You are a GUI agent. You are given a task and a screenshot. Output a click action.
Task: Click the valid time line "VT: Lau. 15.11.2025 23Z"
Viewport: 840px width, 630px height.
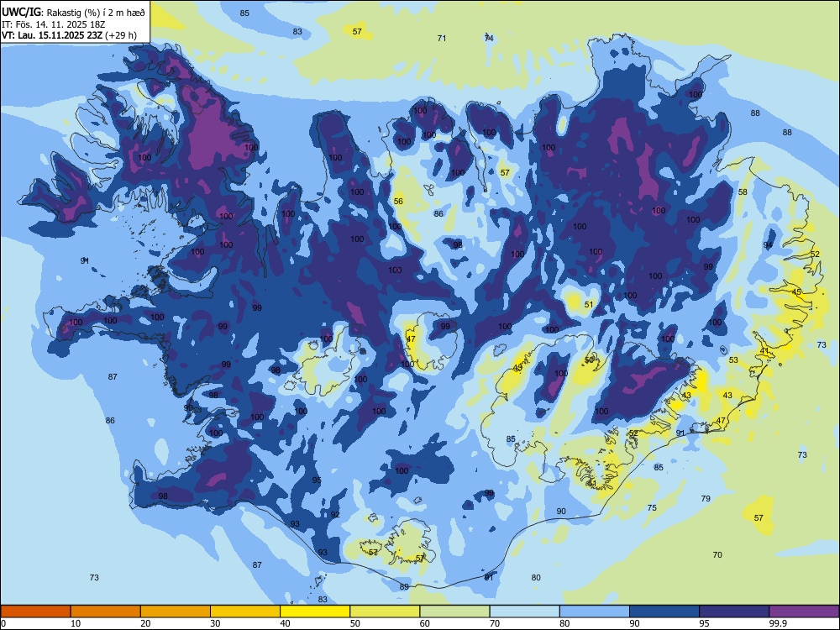pyautogui.click(x=52, y=35)
